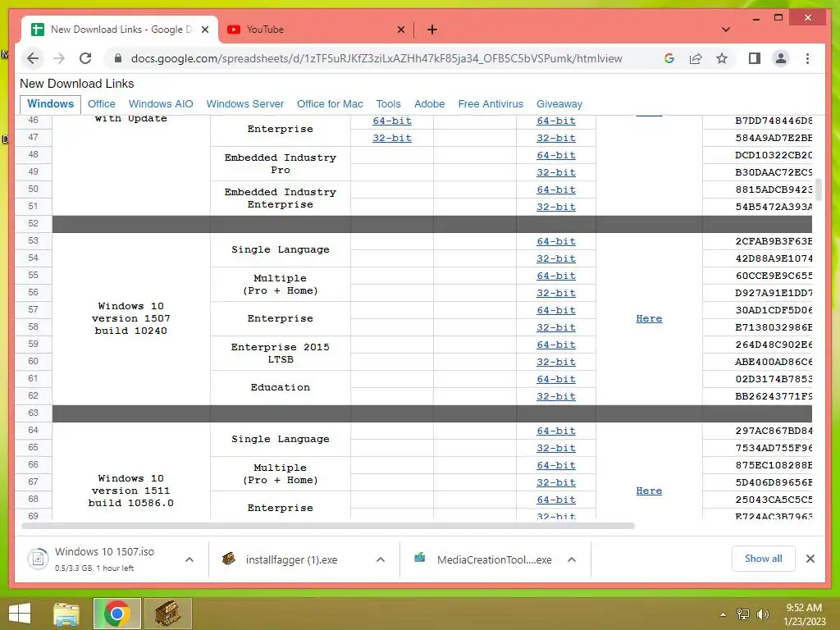Open the Windows Start button

20,614
